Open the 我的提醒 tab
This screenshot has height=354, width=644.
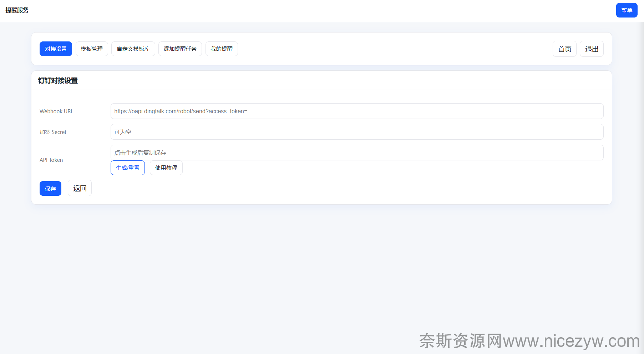[222, 49]
